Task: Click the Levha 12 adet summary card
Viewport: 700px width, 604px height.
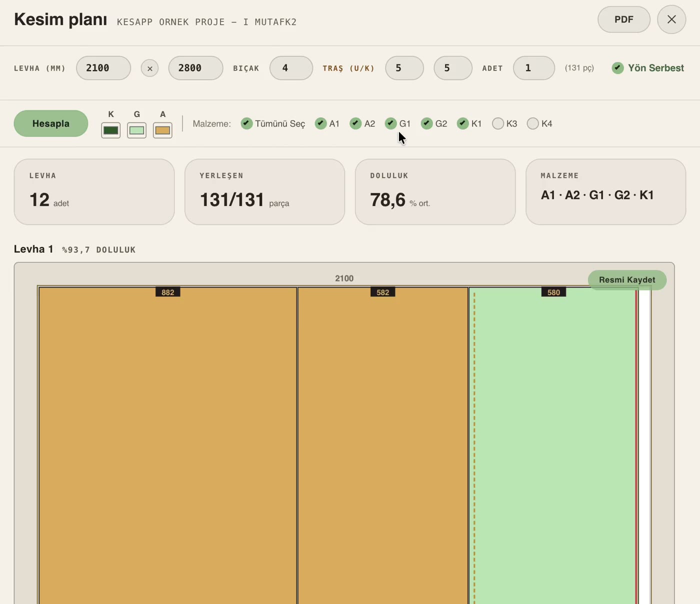Action: pyautogui.click(x=94, y=192)
